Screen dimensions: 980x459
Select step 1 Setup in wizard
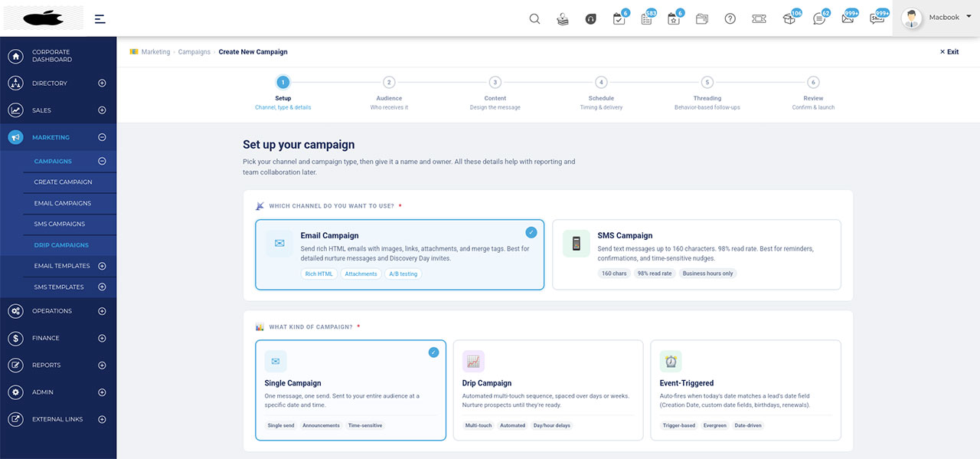pyautogui.click(x=283, y=82)
